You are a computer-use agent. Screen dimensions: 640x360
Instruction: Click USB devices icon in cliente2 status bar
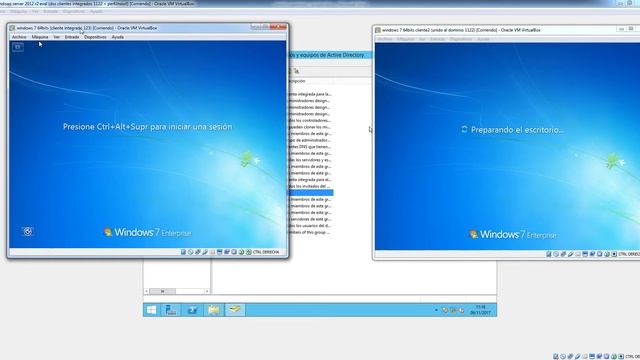[571, 254]
